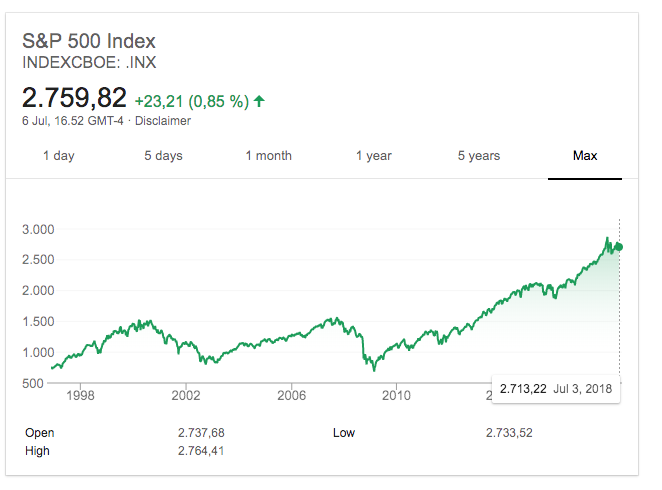The height and width of the screenshot is (490, 662).
Task: Click the 2010 x-axis label
Action: coord(397,395)
